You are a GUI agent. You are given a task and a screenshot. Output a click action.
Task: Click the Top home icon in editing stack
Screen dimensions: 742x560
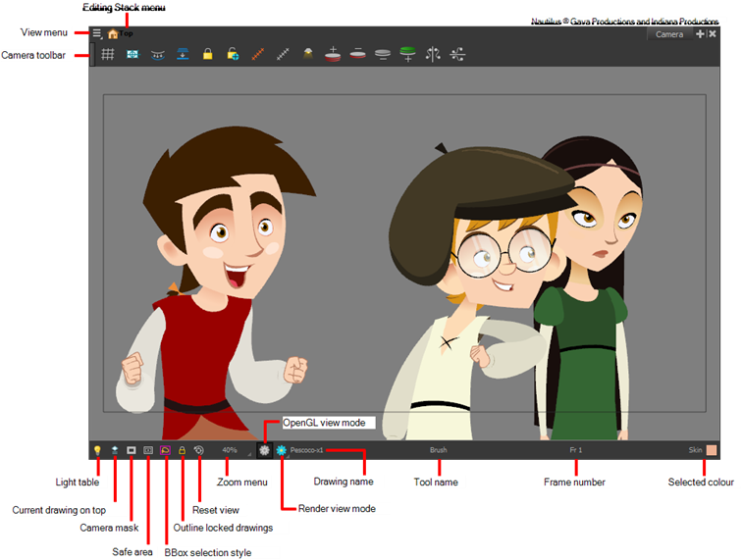[x=113, y=33]
